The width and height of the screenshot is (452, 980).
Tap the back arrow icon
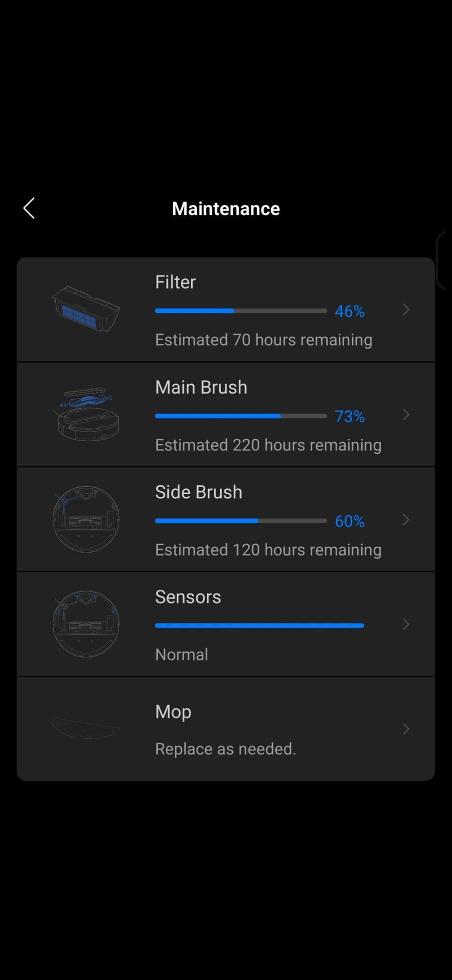point(29,208)
